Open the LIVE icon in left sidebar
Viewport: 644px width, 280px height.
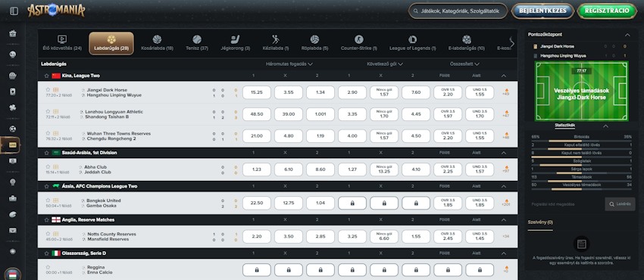[x=12, y=145]
